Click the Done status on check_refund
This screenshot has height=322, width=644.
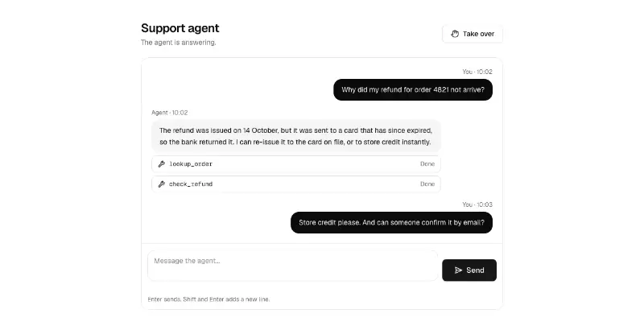point(427,184)
